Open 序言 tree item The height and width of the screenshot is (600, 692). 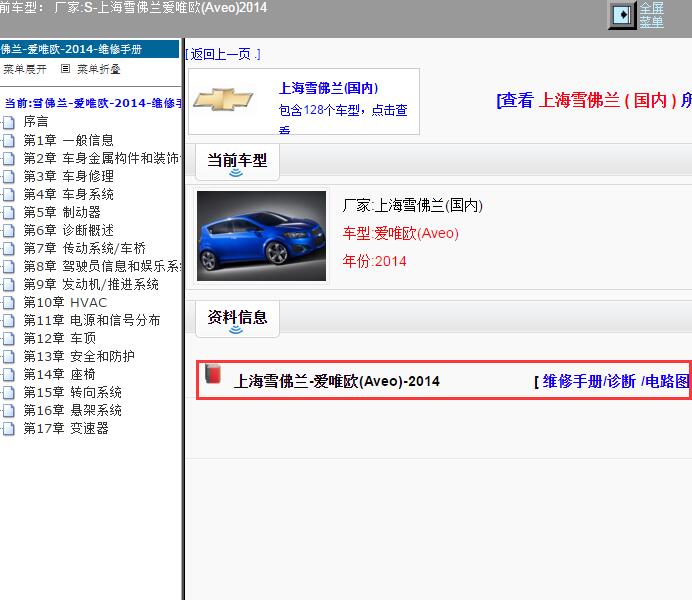(36, 122)
